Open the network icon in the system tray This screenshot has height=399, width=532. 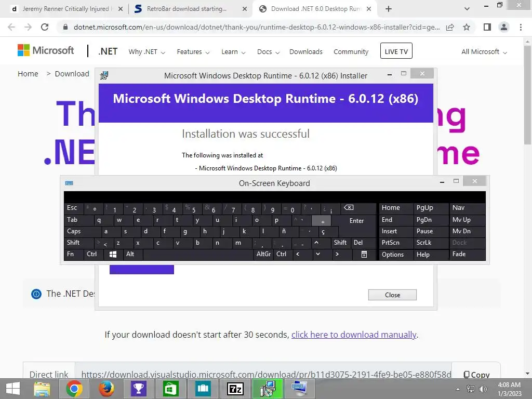471,389
